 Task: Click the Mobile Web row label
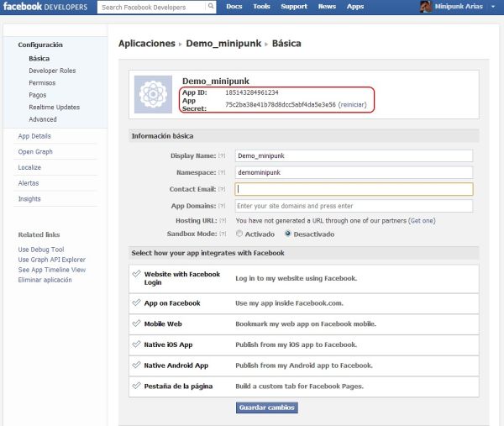click(x=163, y=323)
